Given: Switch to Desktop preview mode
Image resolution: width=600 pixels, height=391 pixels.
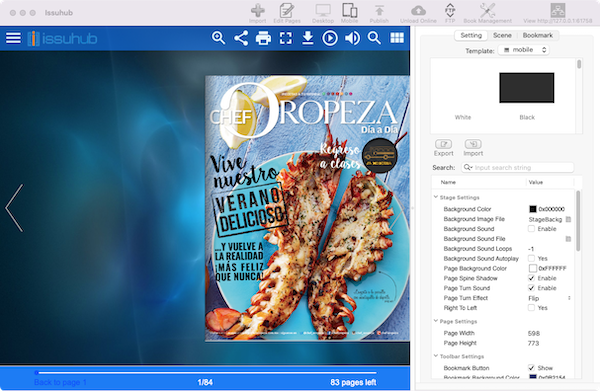Looking at the screenshot, I should pos(323,11).
